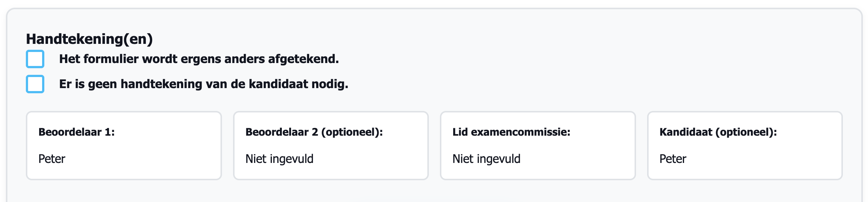The image size is (868, 202).
Task: Click 'Niet ingevuld' under Lid examencommissie
Action: (x=486, y=159)
